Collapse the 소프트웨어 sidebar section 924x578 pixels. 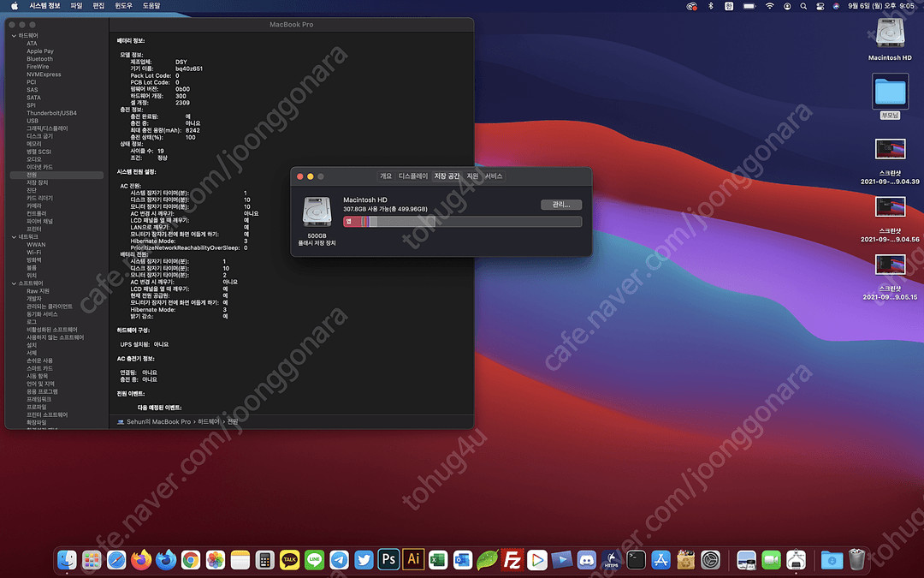pos(13,283)
